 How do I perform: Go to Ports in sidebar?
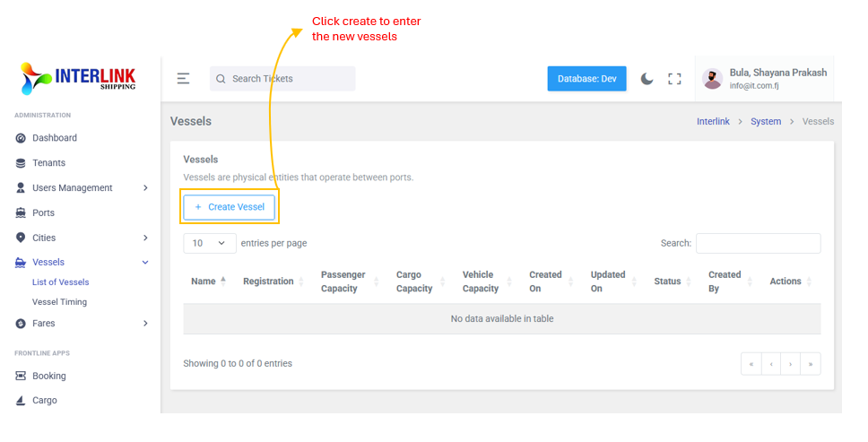click(x=43, y=213)
